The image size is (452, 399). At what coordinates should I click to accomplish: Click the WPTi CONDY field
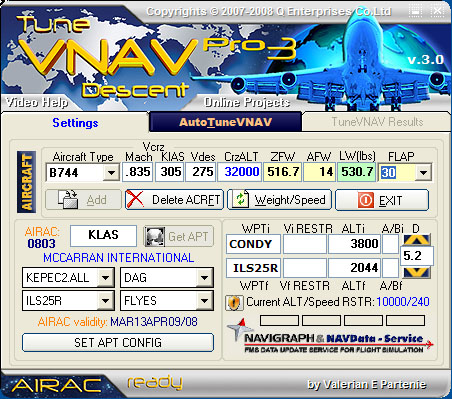[253, 244]
